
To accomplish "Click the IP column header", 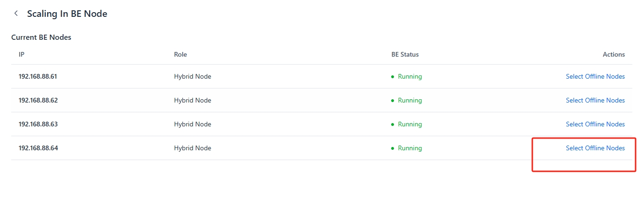I will (21, 54).
